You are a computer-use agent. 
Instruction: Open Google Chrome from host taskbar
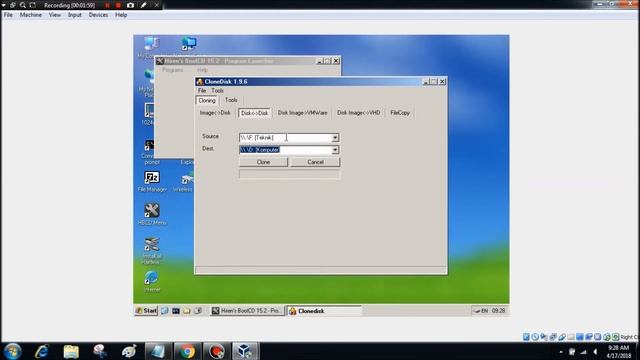click(x=187, y=351)
